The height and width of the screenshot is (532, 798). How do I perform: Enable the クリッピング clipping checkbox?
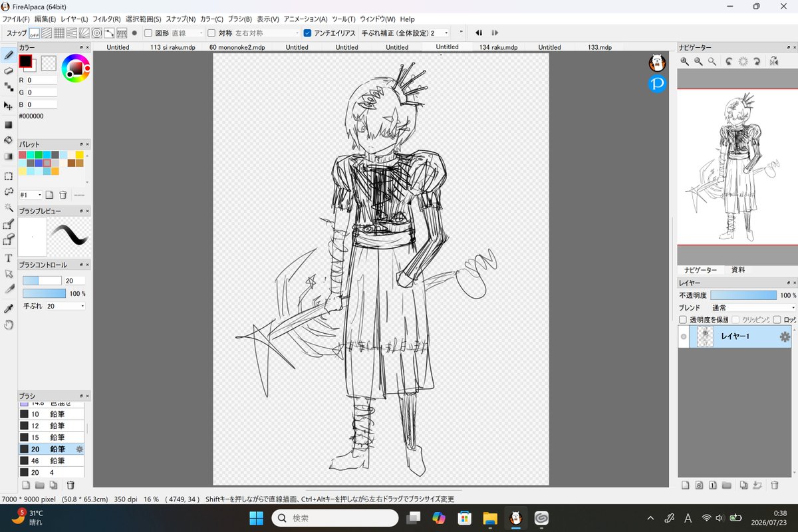(x=736, y=320)
